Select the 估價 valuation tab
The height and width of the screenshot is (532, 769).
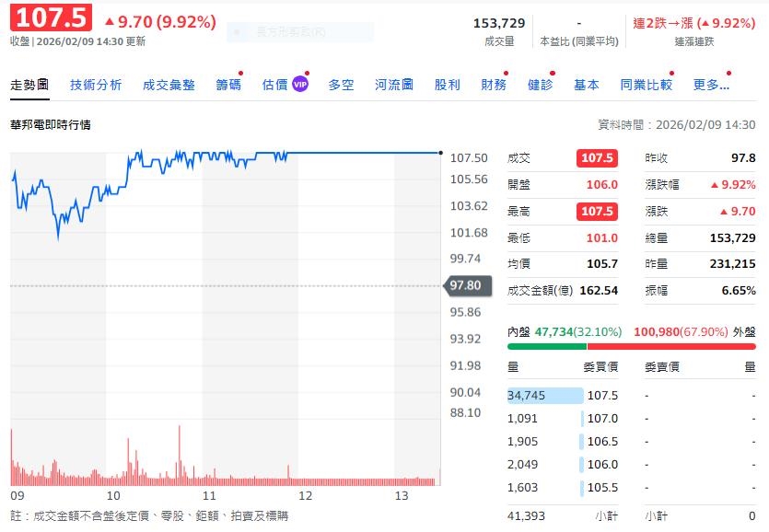274,85
